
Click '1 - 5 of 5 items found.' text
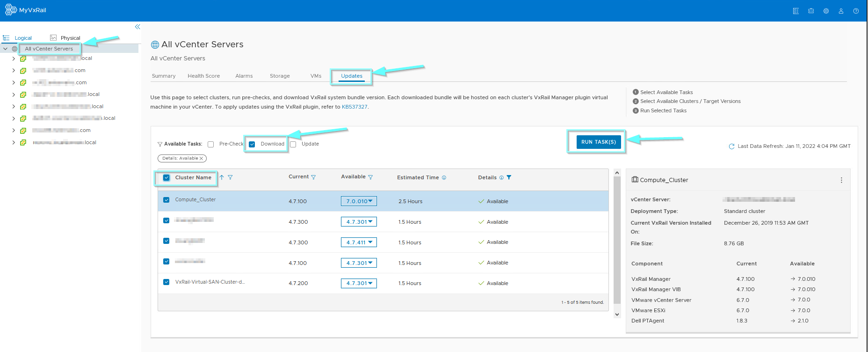583,302
